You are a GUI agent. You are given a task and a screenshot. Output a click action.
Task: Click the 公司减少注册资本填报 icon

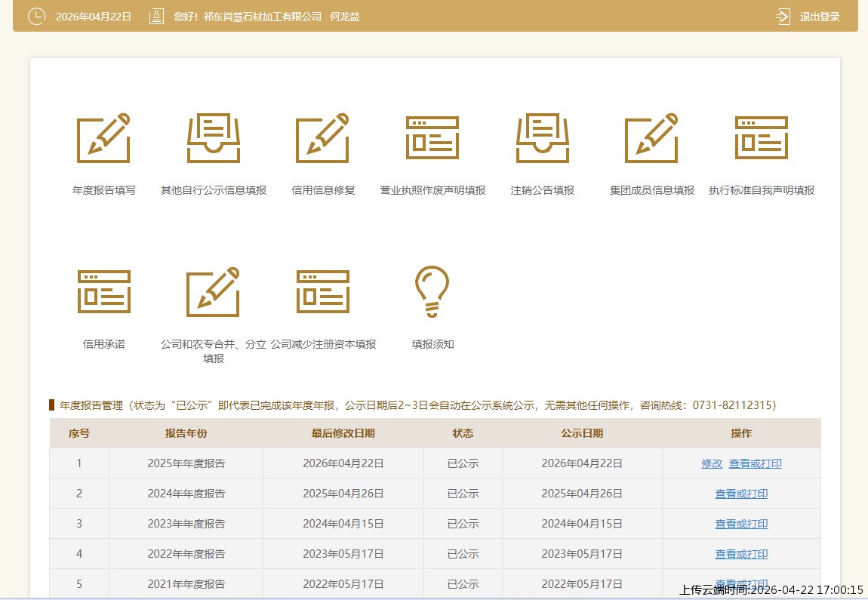pos(323,292)
